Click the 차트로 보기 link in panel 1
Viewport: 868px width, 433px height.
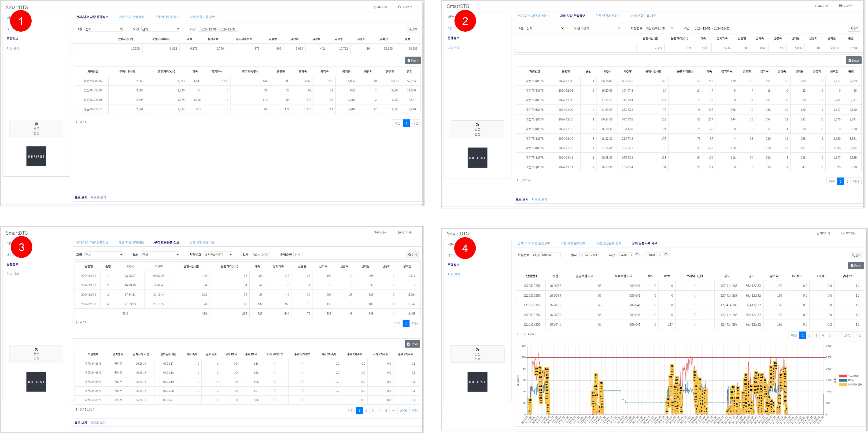98,197
